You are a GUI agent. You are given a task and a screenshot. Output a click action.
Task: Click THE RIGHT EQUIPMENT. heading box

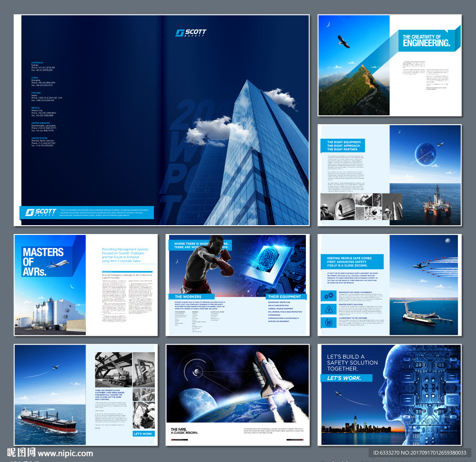tap(343, 146)
